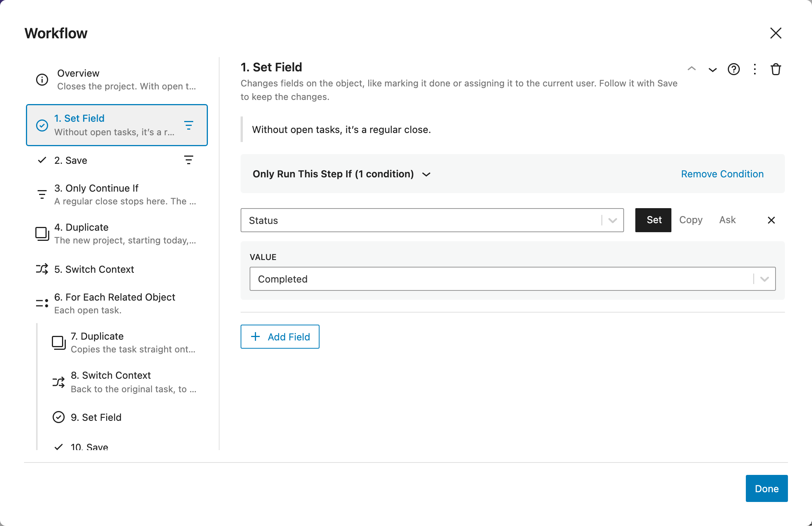Select step 2 Save
This screenshot has height=526, width=812.
point(117,160)
